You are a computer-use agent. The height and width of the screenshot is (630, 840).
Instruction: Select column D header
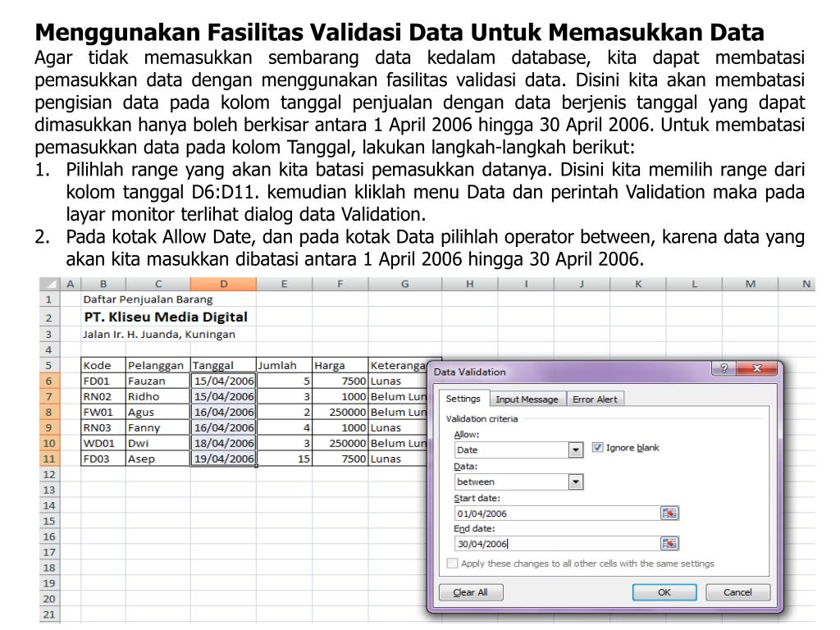click(223, 284)
